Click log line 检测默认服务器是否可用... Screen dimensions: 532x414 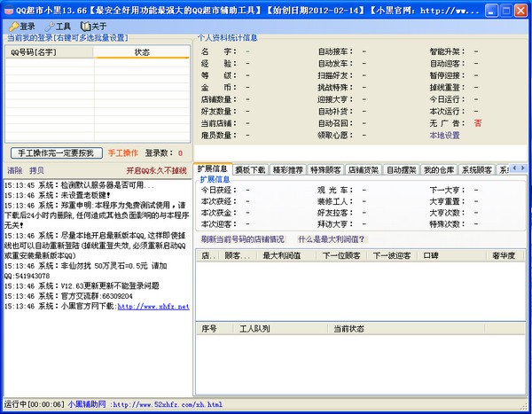[x=79, y=185]
